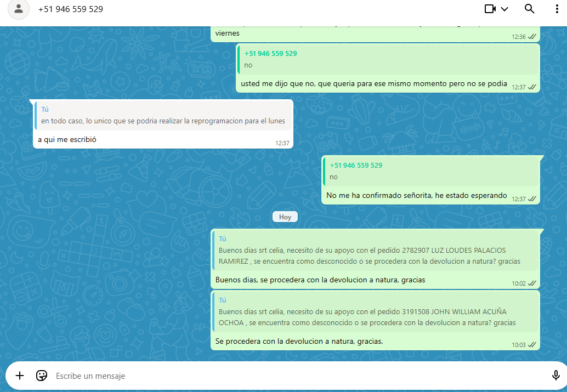This screenshot has width=567, height=392.
Task: Open the emoji and sticker picker
Action: point(41,376)
